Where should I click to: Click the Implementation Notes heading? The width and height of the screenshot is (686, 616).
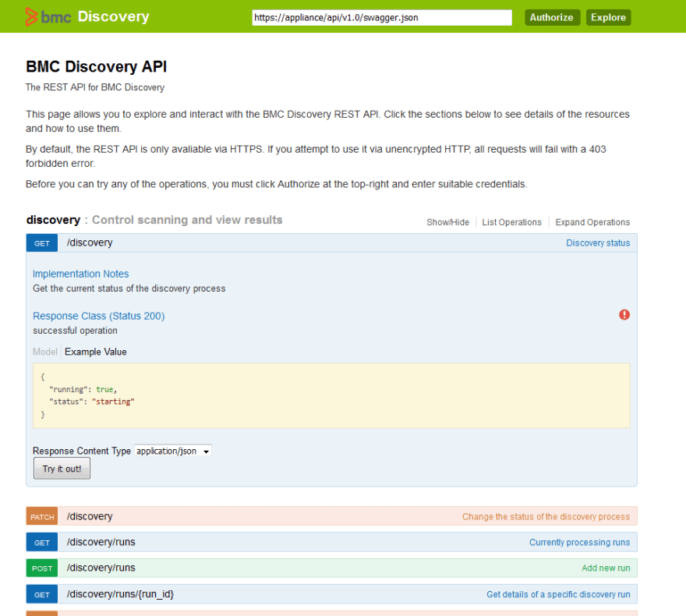(81, 274)
